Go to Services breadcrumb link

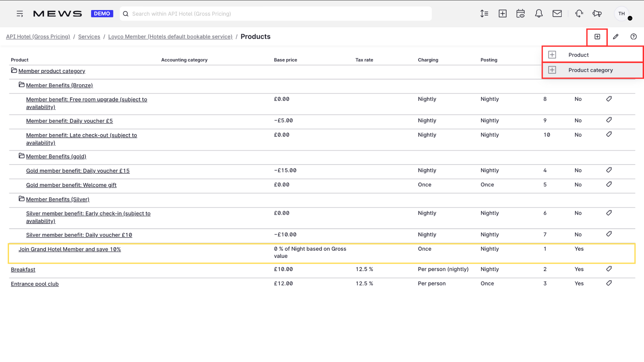(x=89, y=37)
